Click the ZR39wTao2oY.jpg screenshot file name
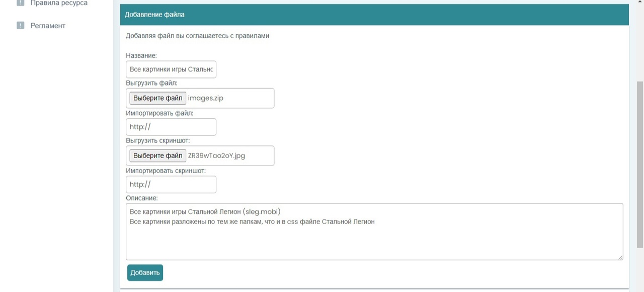This screenshot has width=644, height=292. pyautogui.click(x=216, y=156)
